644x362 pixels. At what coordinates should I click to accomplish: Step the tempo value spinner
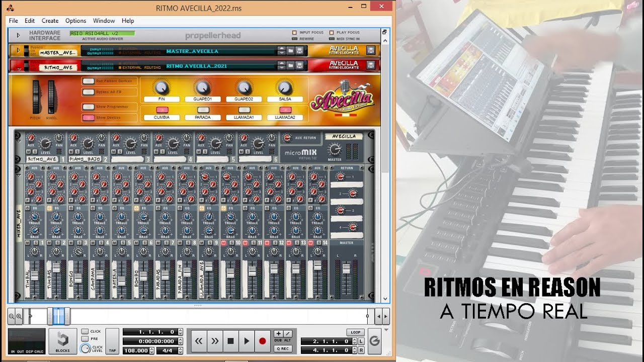point(151,350)
